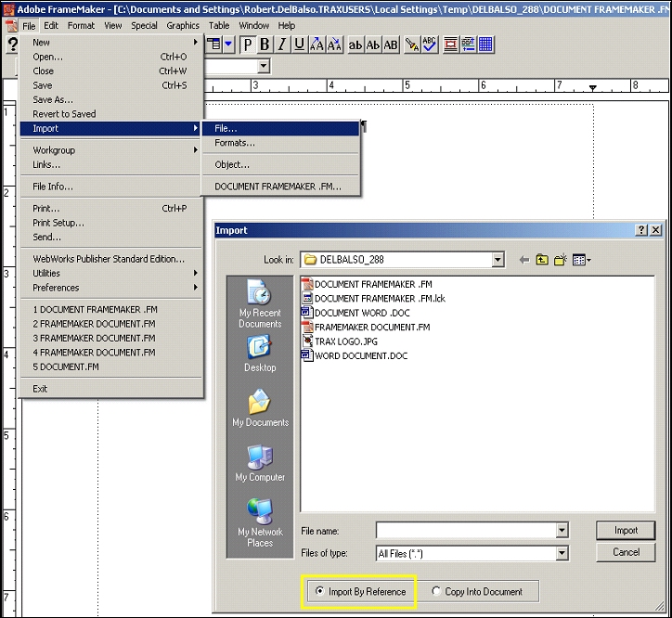Click the Import button in dialog
This screenshot has height=618, width=672.
(x=626, y=531)
